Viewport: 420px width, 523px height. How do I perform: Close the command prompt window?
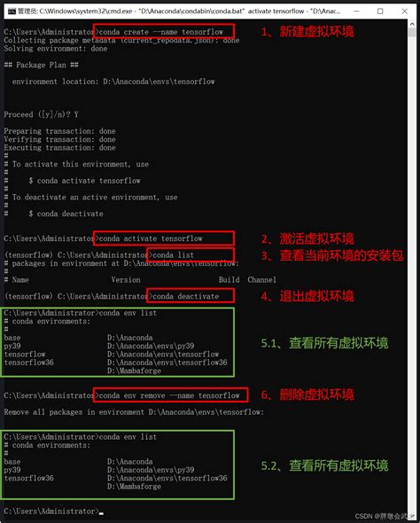(404, 11)
